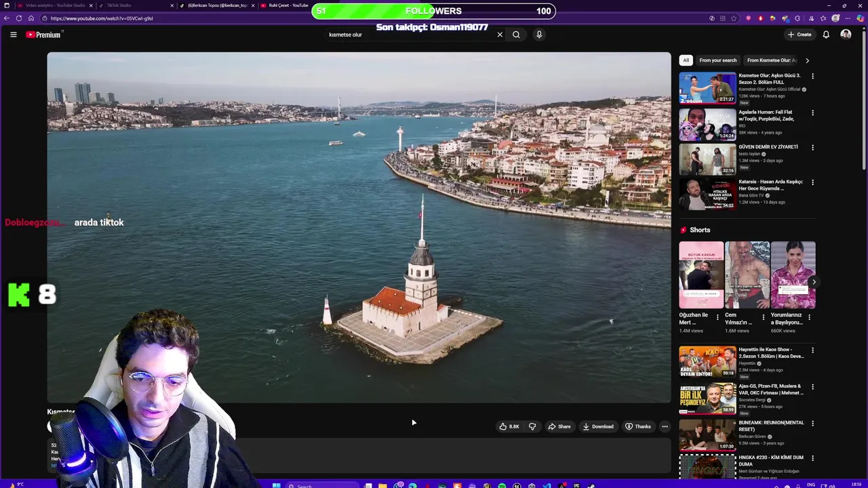Screen dimensions: 868x488
Task: Select the 'All' filter chip
Action: tap(686, 60)
